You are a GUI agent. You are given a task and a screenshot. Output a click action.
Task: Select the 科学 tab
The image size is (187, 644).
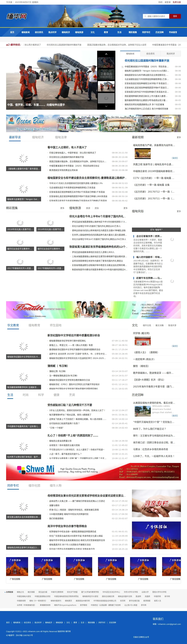click(x=41, y=395)
